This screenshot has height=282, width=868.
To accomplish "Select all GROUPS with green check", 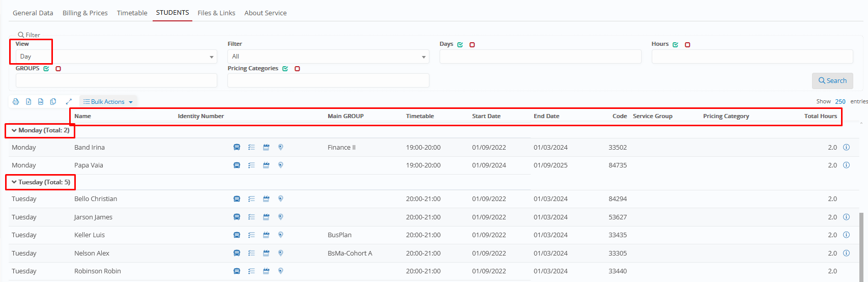I will [46, 69].
